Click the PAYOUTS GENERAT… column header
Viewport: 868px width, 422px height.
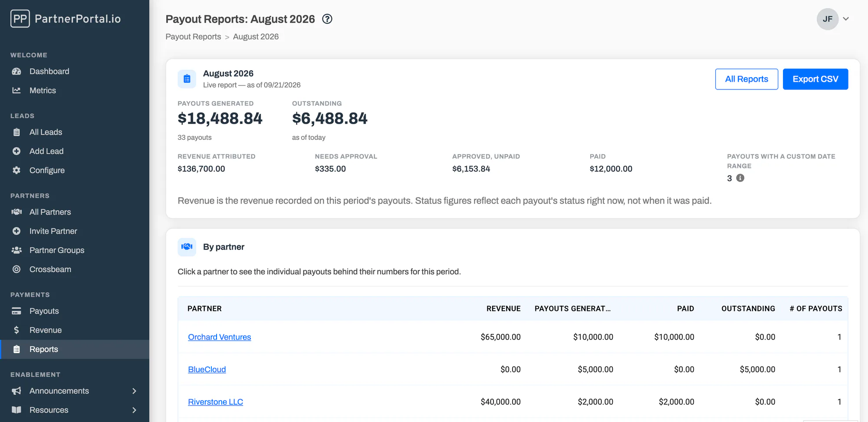(572, 309)
